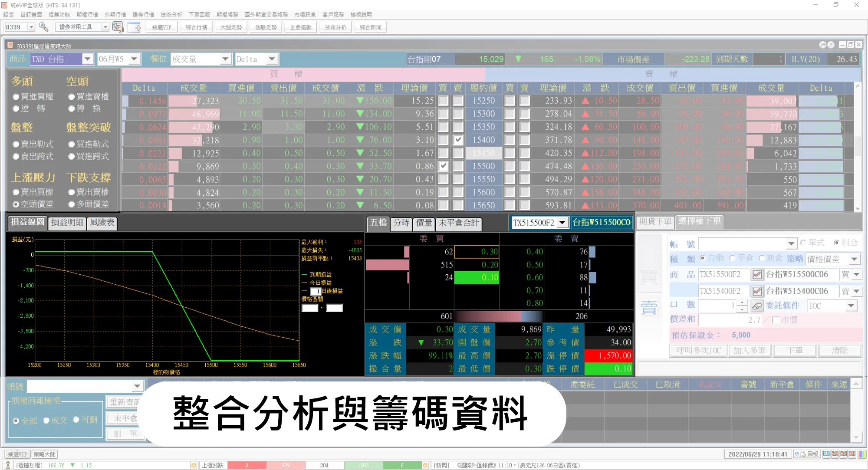Expand the 委託條件 IOC dropdown
The image size is (868, 470).
[851, 306]
